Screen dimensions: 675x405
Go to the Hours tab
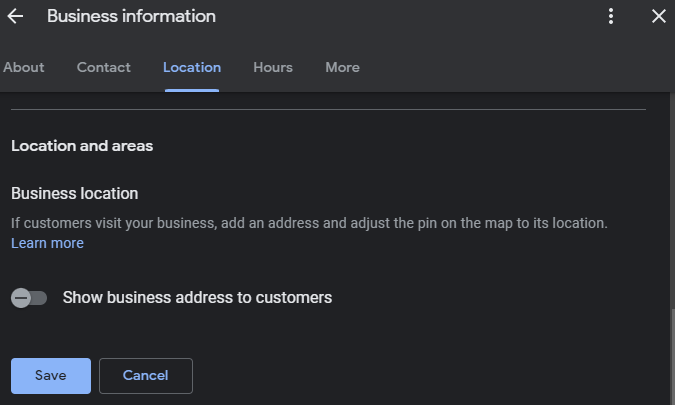point(273,68)
